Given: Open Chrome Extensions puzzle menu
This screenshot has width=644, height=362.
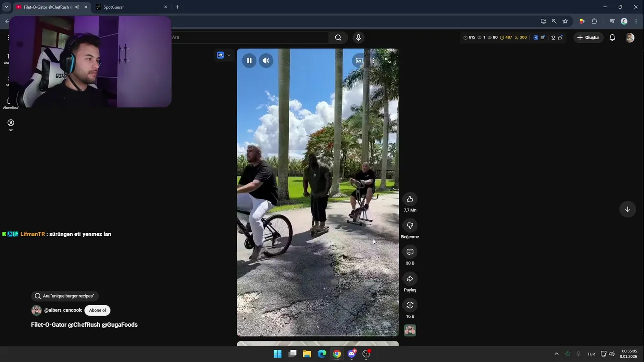Looking at the screenshot, I should (594, 21).
